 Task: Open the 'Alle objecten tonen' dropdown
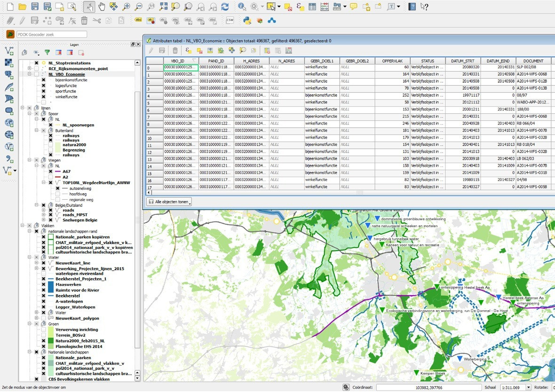pyautogui.click(x=169, y=202)
